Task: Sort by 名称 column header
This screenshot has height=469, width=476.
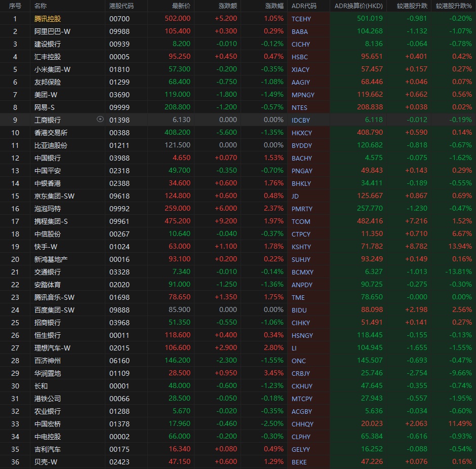Action: 41,6
